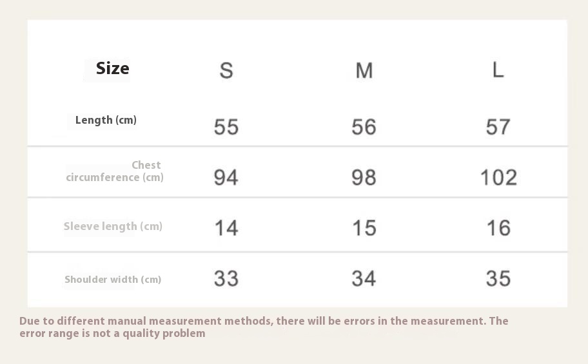
Task: Click shoulder width value 33
Action: (x=226, y=279)
